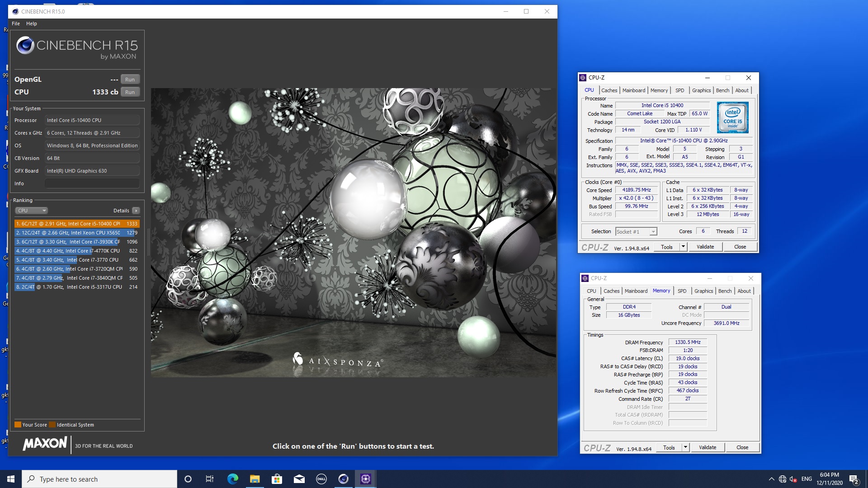868x488 pixels.
Task: Show hidden system tray icons
Action: click(x=771, y=479)
